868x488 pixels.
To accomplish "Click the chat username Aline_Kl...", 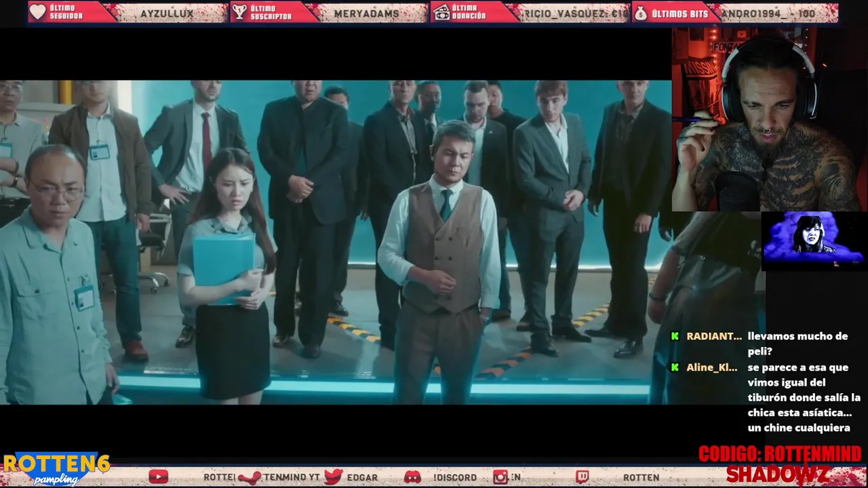I will click(x=712, y=367).
